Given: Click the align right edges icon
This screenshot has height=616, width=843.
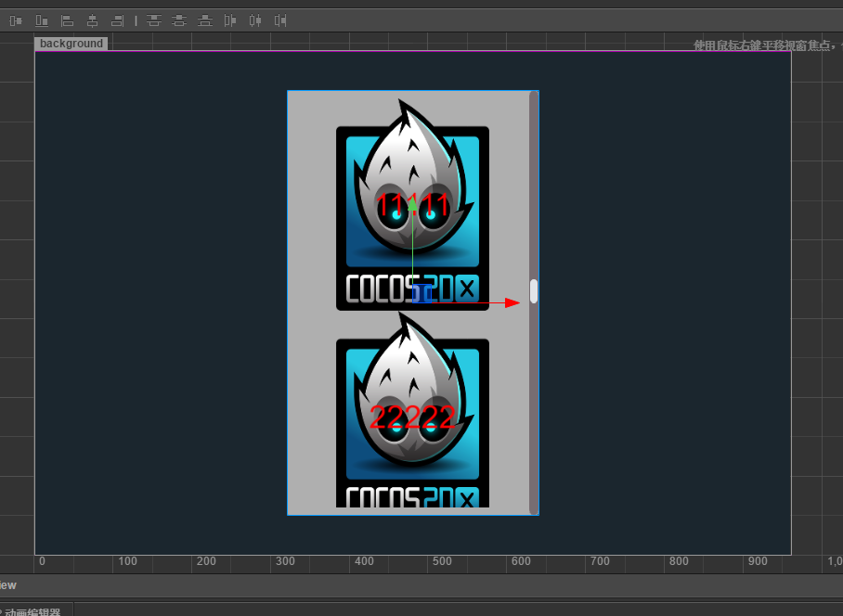Looking at the screenshot, I should coord(117,21).
